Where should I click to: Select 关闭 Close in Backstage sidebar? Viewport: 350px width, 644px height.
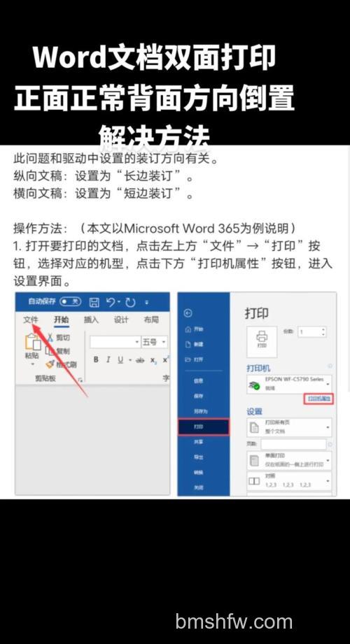coord(199,487)
